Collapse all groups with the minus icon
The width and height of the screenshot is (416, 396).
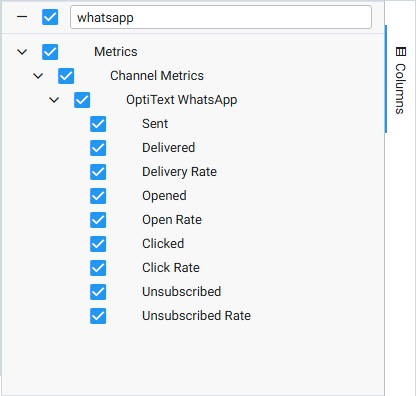[22, 17]
